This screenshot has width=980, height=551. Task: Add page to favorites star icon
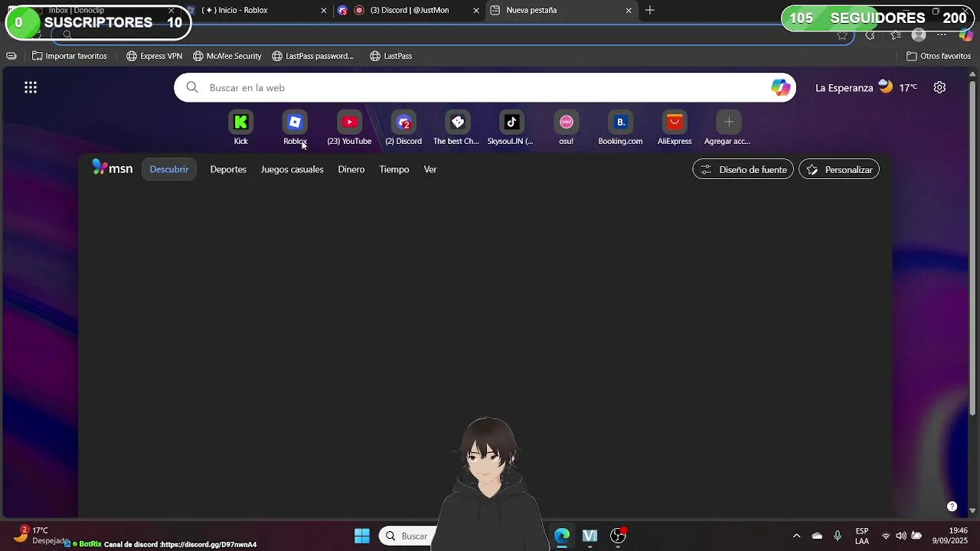pos(842,35)
